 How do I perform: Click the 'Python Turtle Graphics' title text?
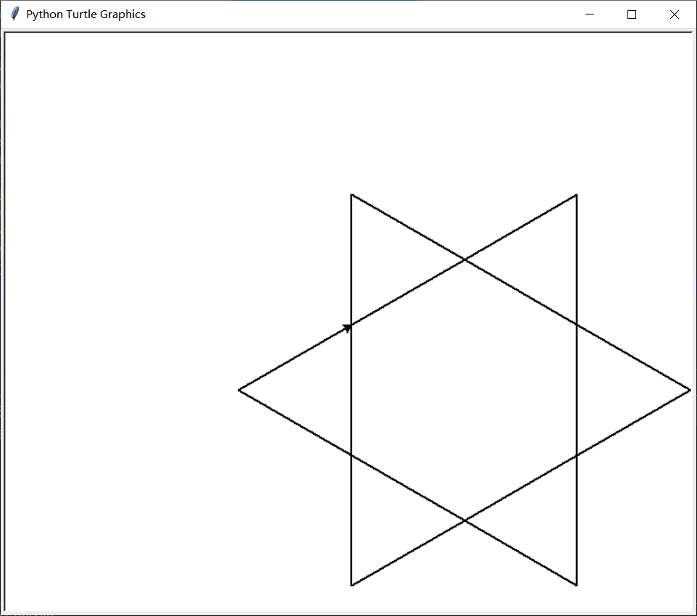[x=85, y=14]
